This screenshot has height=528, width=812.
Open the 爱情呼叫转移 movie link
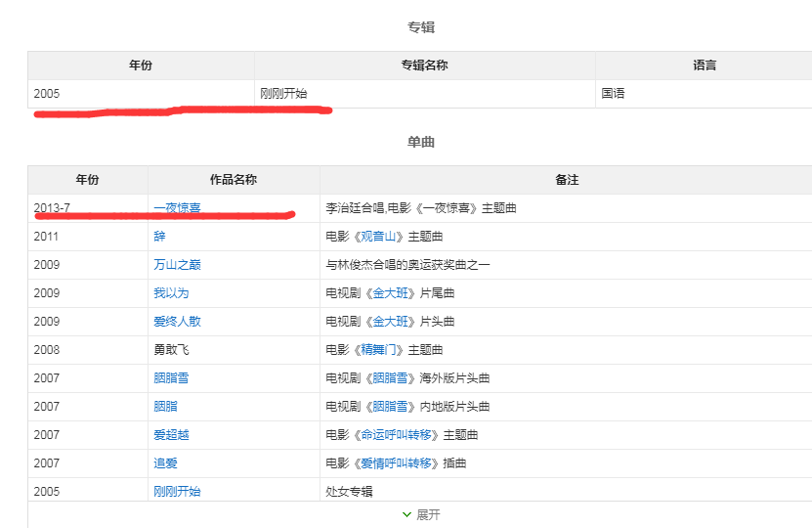coord(396,462)
